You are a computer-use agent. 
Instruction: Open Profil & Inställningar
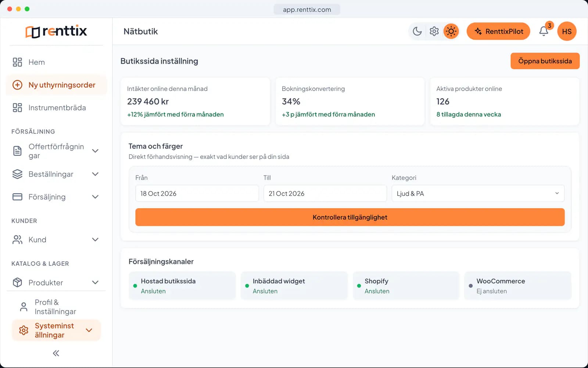[56, 307]
